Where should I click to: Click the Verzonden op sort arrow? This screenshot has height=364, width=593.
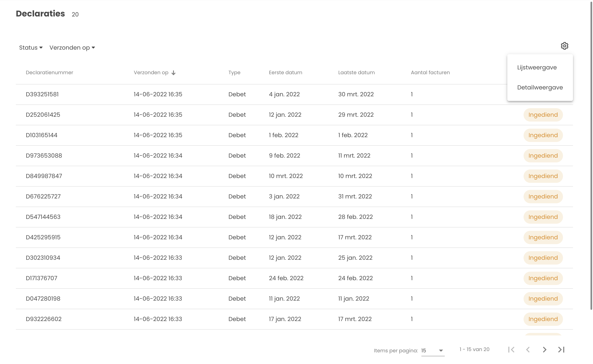pos(173,73)
